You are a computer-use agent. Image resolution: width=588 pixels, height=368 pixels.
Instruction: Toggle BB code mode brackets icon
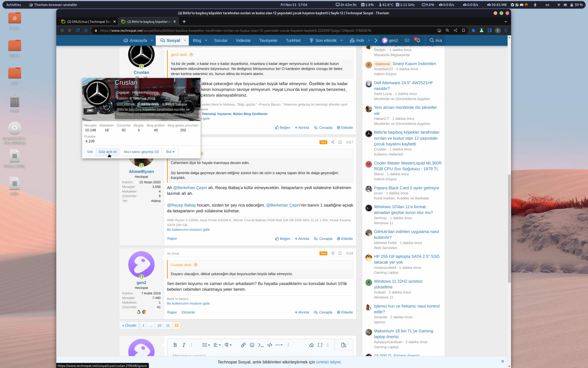click(320, 345)
